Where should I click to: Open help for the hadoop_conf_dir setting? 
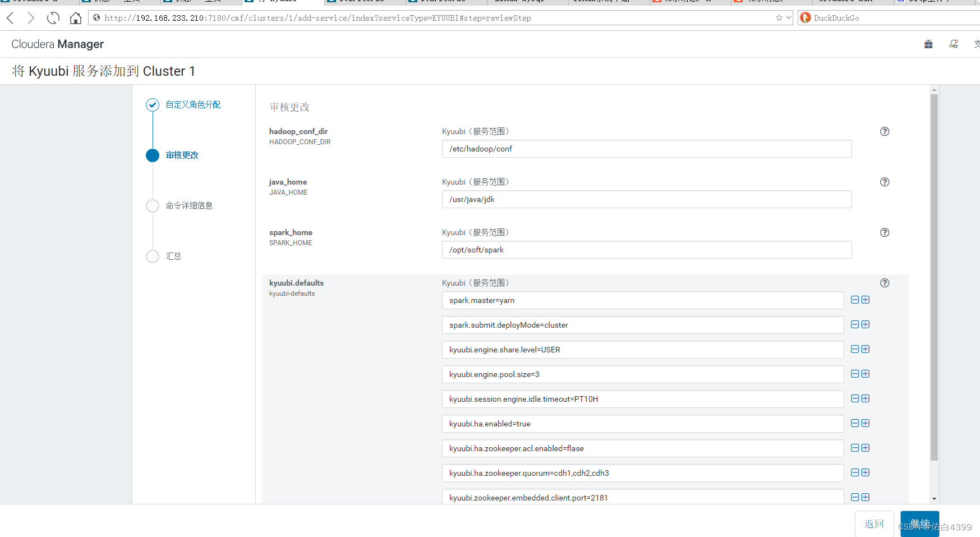885,131
